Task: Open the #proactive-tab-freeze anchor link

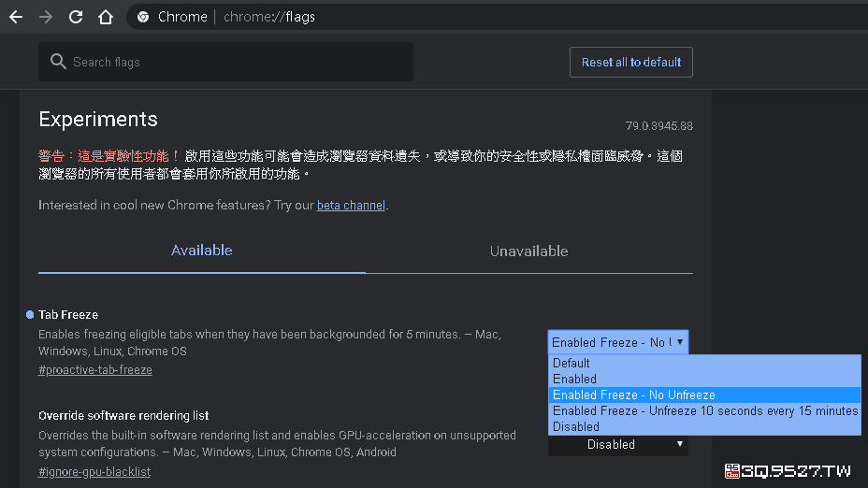Action: pyautogui.click(x=94, y=369)
